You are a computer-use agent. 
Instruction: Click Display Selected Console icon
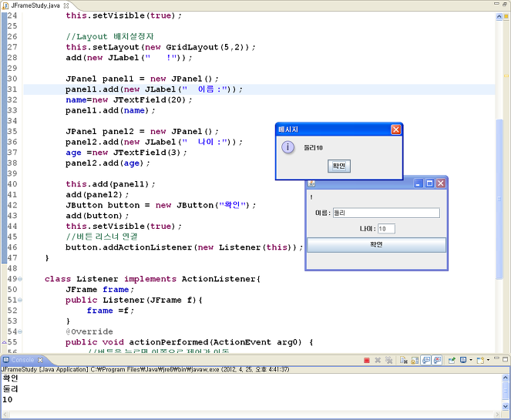click(463, 360)
